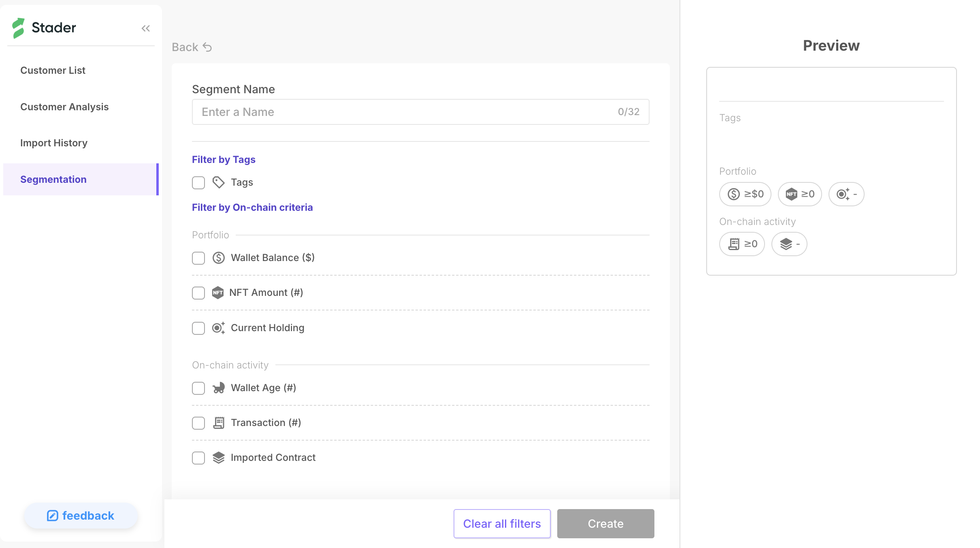980x548 pixels.
Task: Click the dollar coin Wallet Balance icon
Action: [218, 258]
